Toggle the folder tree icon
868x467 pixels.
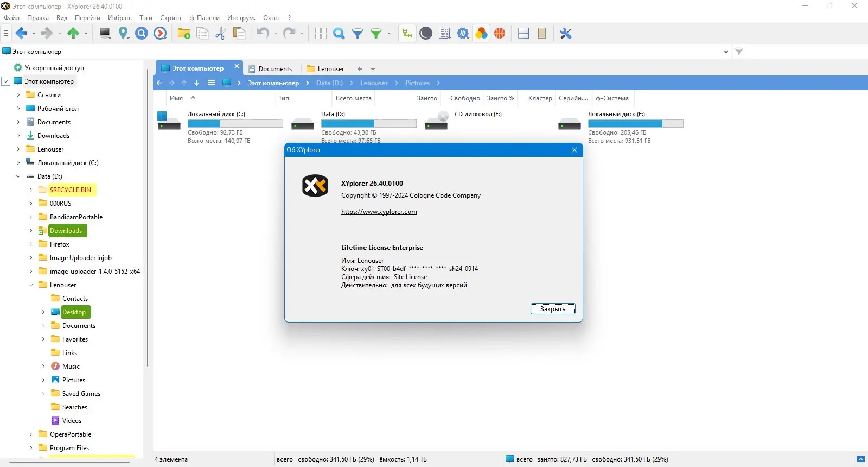point(407,34)
